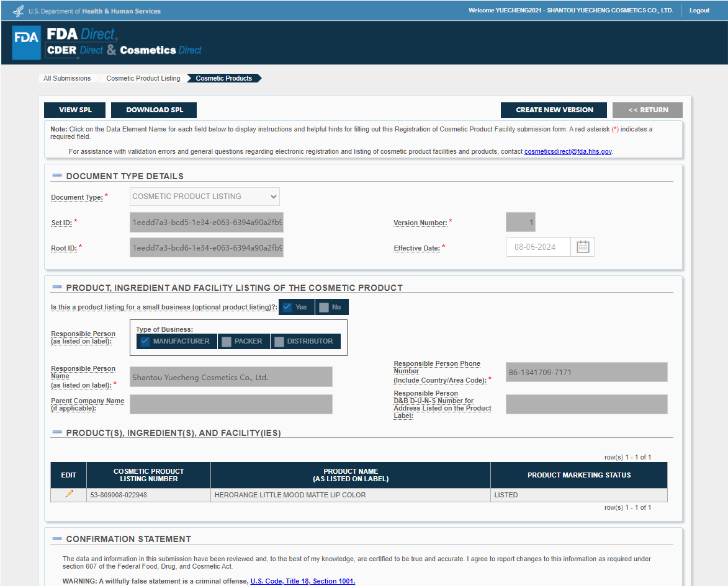Collapse Product, Ingredient and Facility Listing section
The image size is (728, 586).
point(57,287)
